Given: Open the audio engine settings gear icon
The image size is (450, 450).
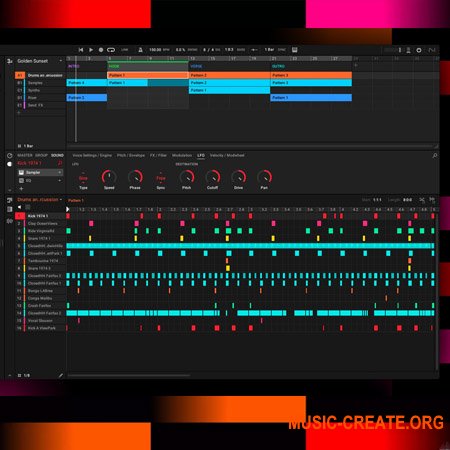Looking at the screenshot, I should pyautogui.click(x=419, y=50).
